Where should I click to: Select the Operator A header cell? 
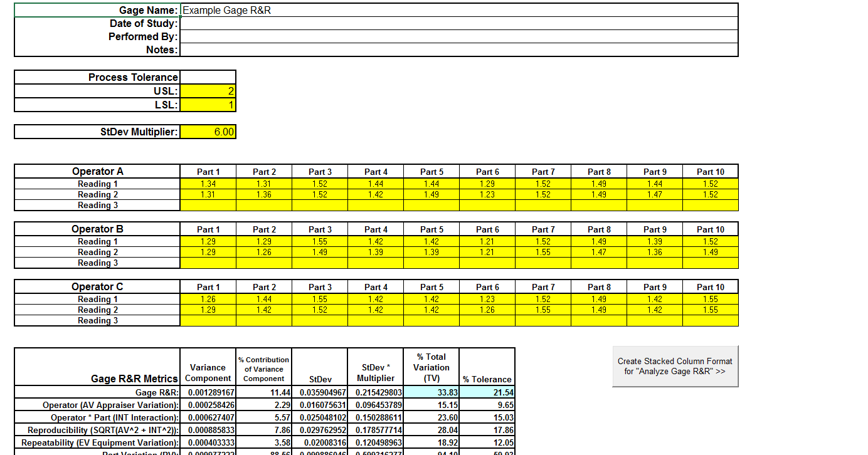97,171
